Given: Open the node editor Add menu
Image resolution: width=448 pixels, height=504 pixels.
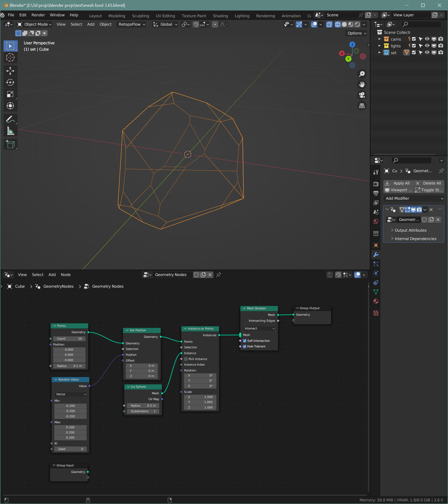Looking at the screenshot, I should tap(52, 275).
